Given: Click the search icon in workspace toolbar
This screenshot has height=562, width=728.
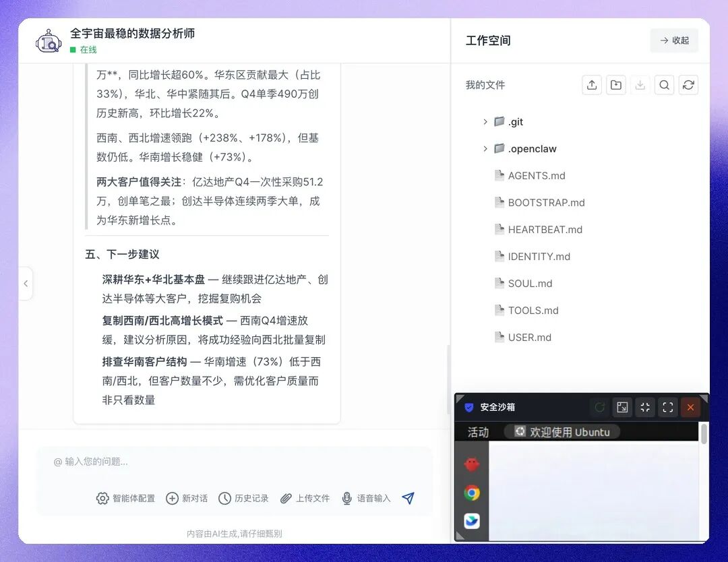Looking at the screenshot, I should pyautogui.click(x=664, y=85).
